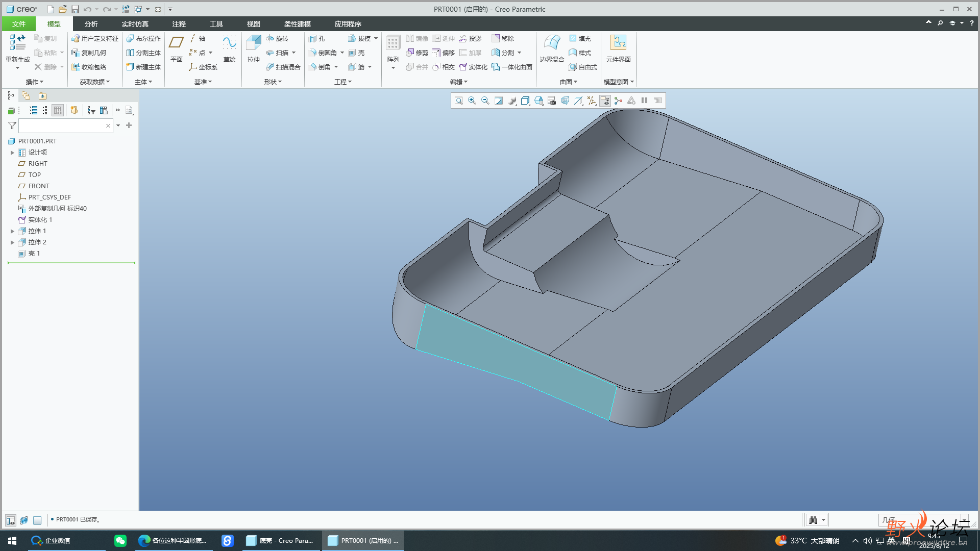Viewport: 980px width, 551px height.
Task: Click the 实体化 (Solidify) tool in ribbon
Action: 473,67
